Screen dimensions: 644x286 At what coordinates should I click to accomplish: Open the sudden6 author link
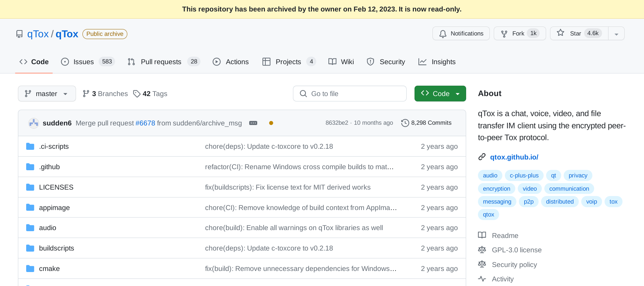(x=57, y=123)
